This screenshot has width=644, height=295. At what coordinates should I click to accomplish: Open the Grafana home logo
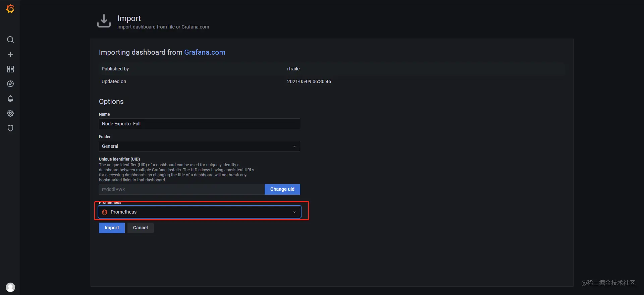pyautogui.click(x=10, y=9)
